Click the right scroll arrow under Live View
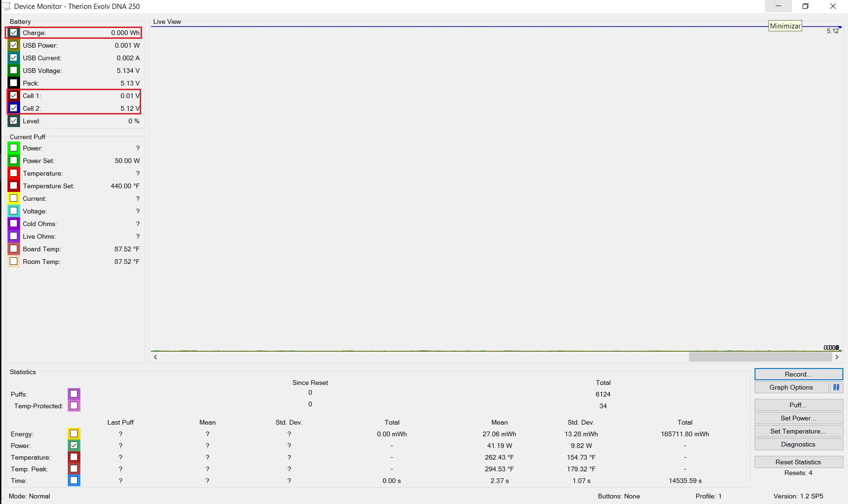The image size is (848, 504). 837,357
